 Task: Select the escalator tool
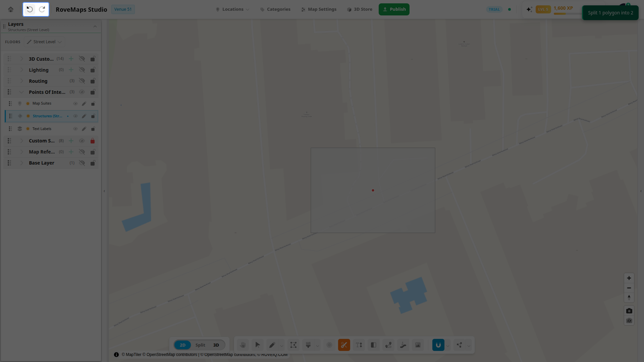point(403,345)
